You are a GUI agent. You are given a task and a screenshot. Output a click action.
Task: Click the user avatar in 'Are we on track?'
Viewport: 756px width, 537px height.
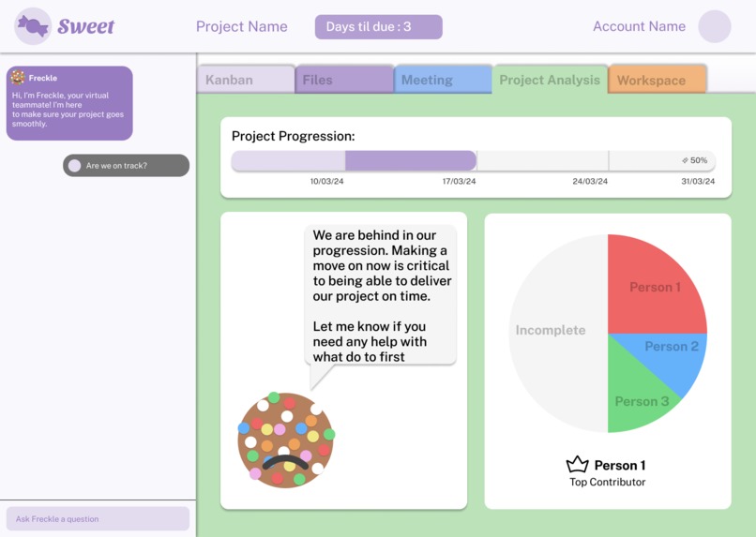[74, 166]
